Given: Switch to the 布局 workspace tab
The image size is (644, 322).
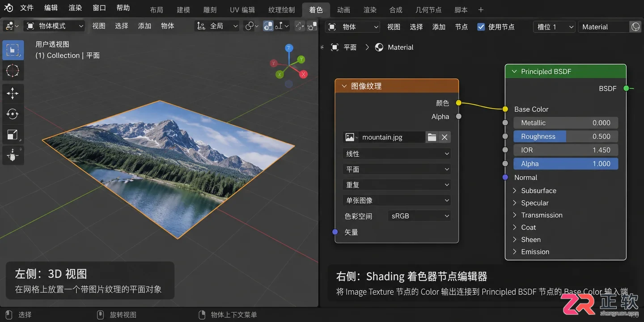Looking at the screenshot, I should tap(157, 10).
